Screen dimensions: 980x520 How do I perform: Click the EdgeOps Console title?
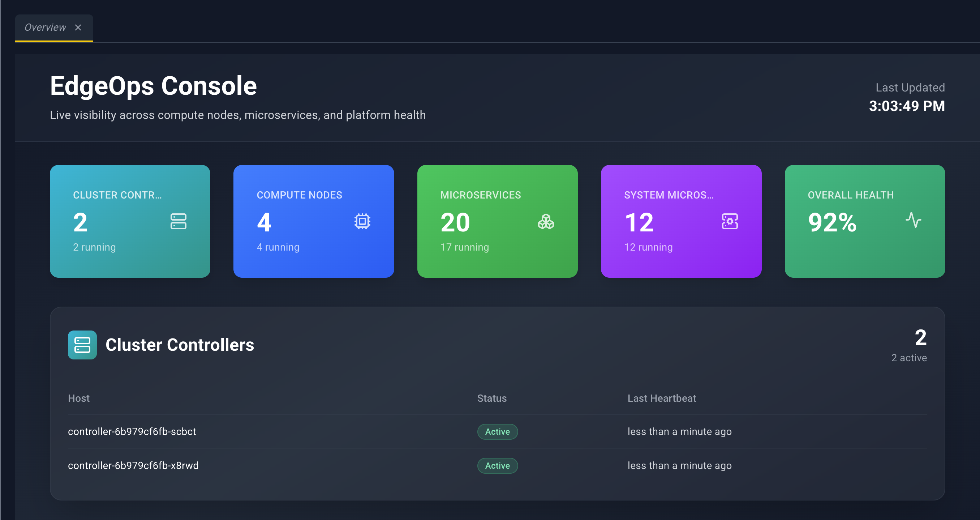click(153, 86)
